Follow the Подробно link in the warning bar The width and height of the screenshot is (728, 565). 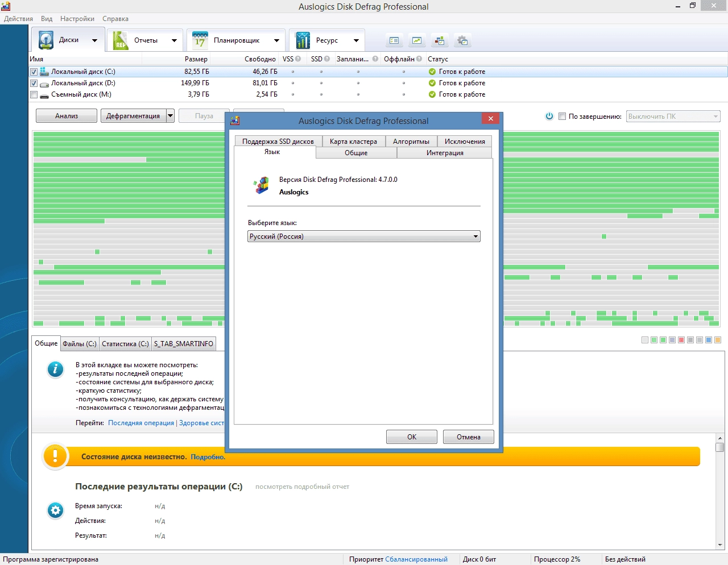pyautogui.click(x=208, y=457)
